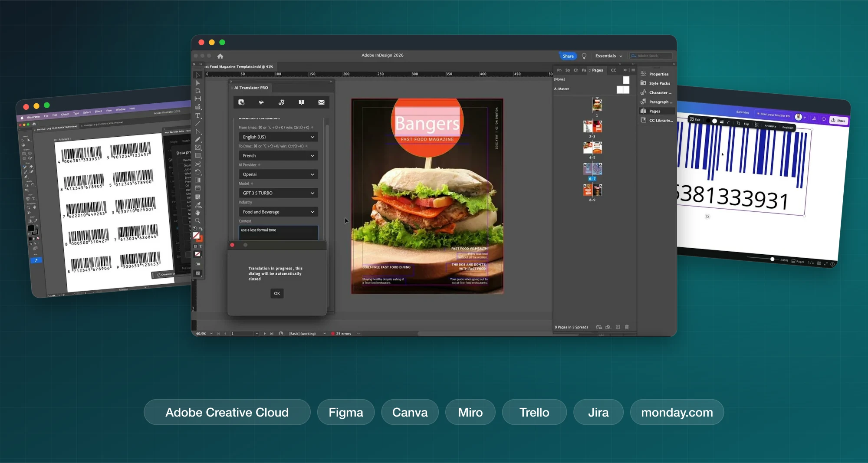Viewport: 868px width, 463px height.
Task: Open the GPT 3 5 TURBO model dropdown
Action: [278, 193]
